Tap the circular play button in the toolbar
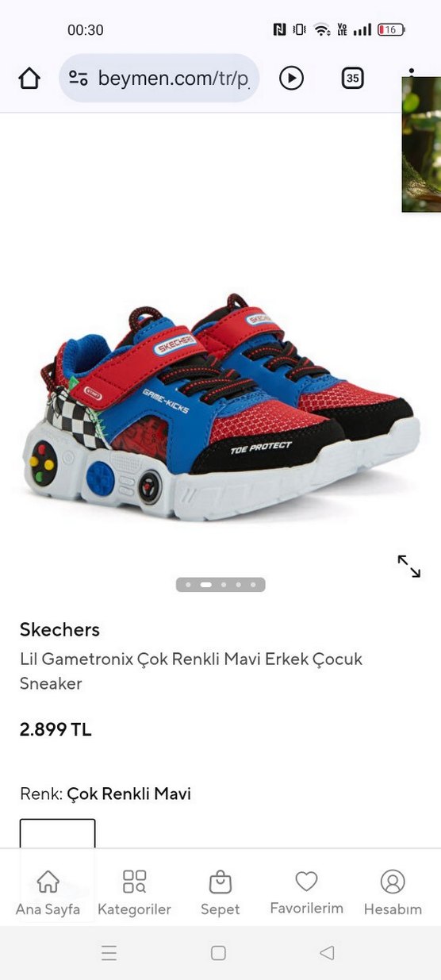 (x=291, y=78)
